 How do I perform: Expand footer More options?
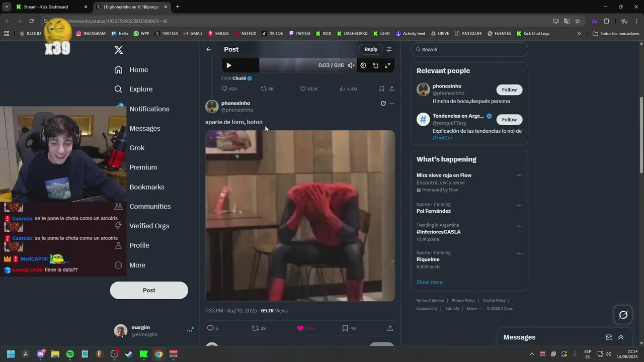[x=474, y=309]
